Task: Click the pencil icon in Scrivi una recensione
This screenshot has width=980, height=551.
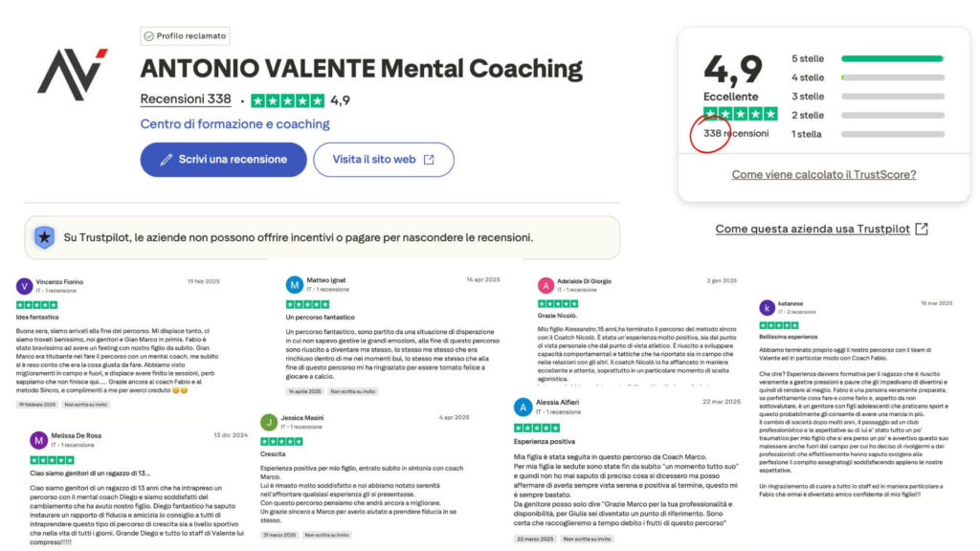Action: click(x=167, y=160)
